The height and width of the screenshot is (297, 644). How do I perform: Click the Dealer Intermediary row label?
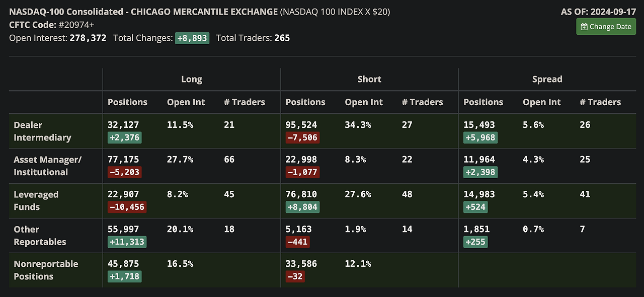pos(42,131)
